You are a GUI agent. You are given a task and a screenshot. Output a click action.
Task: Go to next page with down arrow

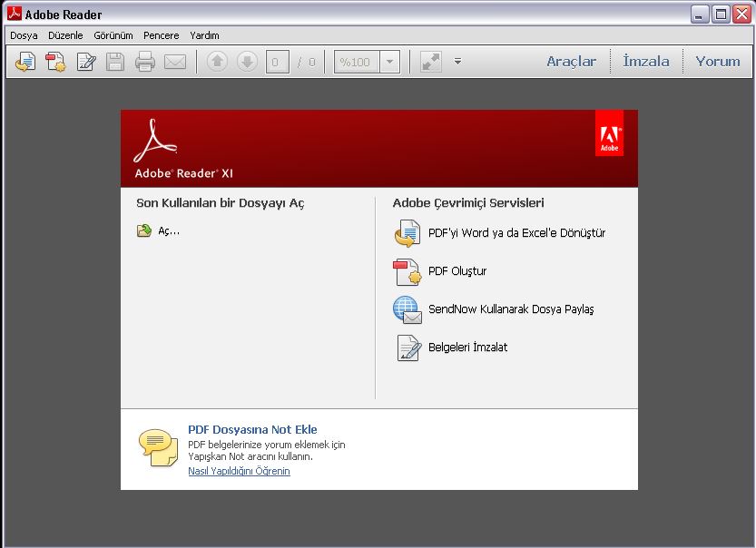pos(247,62)
